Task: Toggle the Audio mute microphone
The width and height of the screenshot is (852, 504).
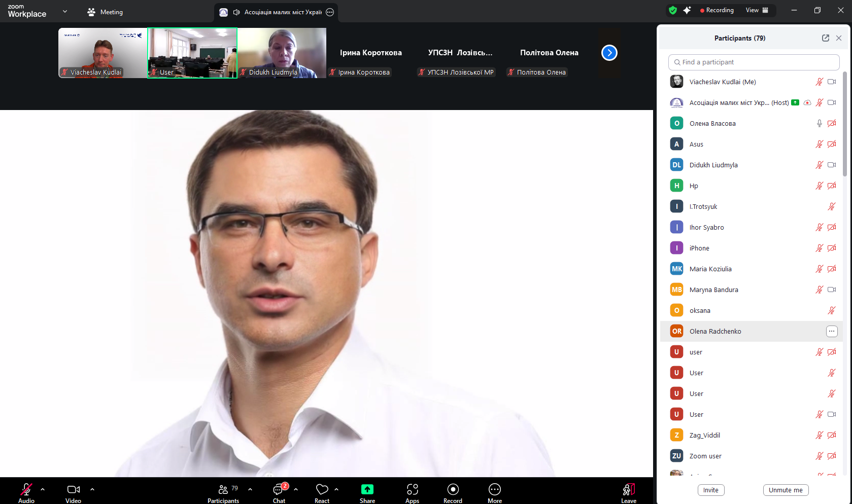Action: pos(26,490)
